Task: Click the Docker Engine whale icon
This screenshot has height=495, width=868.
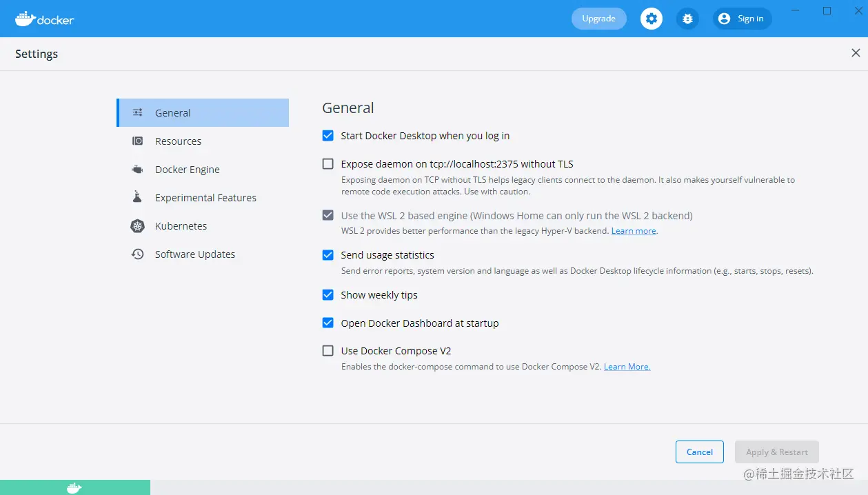Action: (x=138, y=169)
